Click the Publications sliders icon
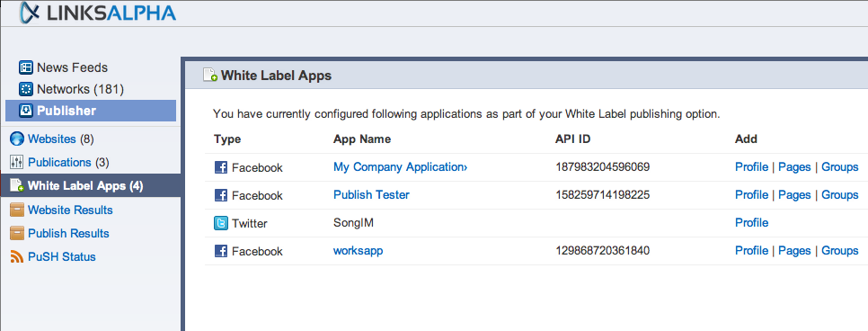This screenshot has height=331, width=868. 17,163
